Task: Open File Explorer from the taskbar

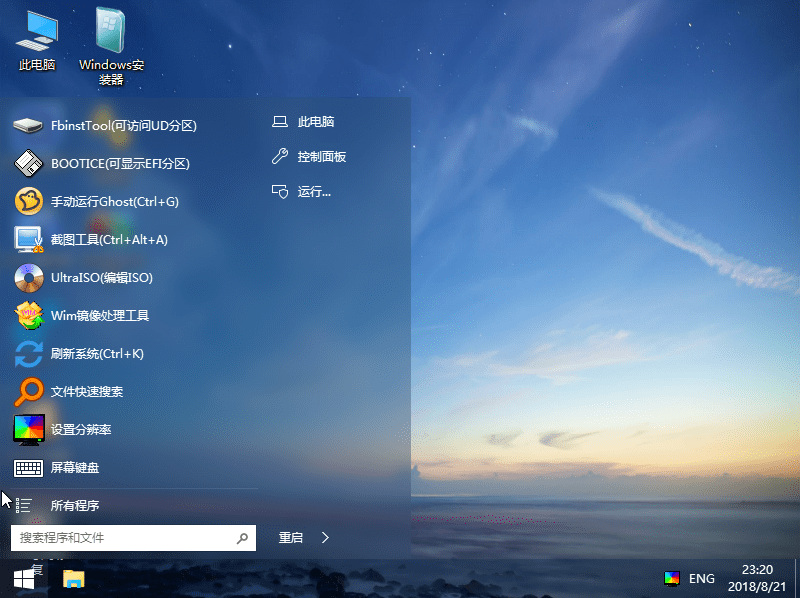Action: [x=68, y=577]
